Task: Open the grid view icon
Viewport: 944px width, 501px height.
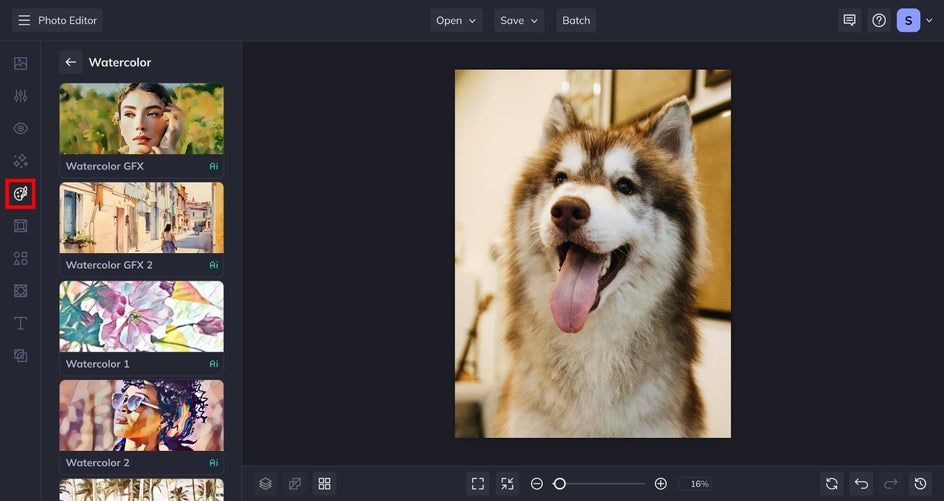Action: point(324,484)
